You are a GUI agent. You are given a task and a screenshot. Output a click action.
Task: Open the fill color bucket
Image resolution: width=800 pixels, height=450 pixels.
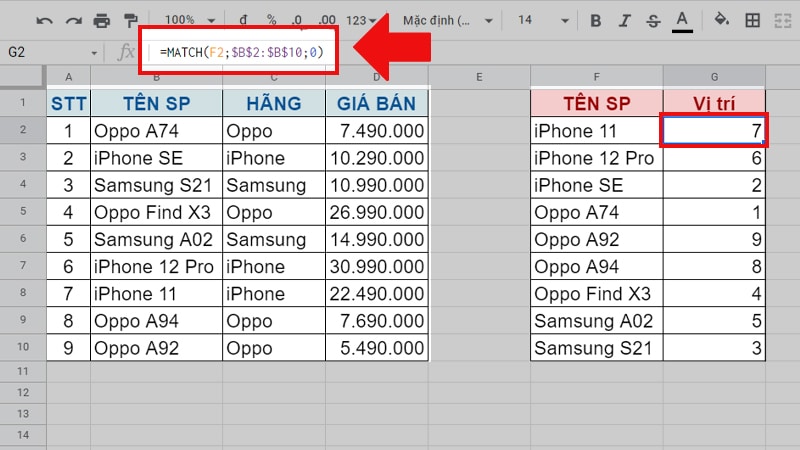coord(721,20)
